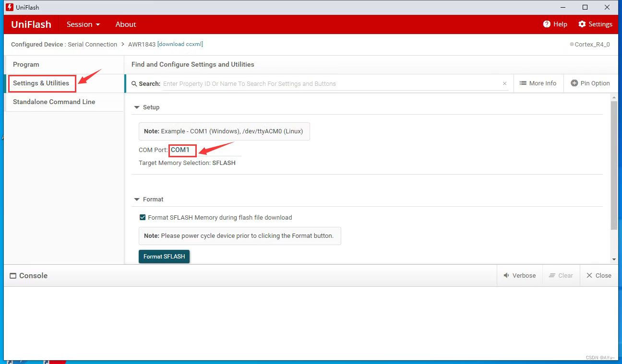Clear the console output
The height and width of the screenshot is (364, 622).
coord(561,276)
